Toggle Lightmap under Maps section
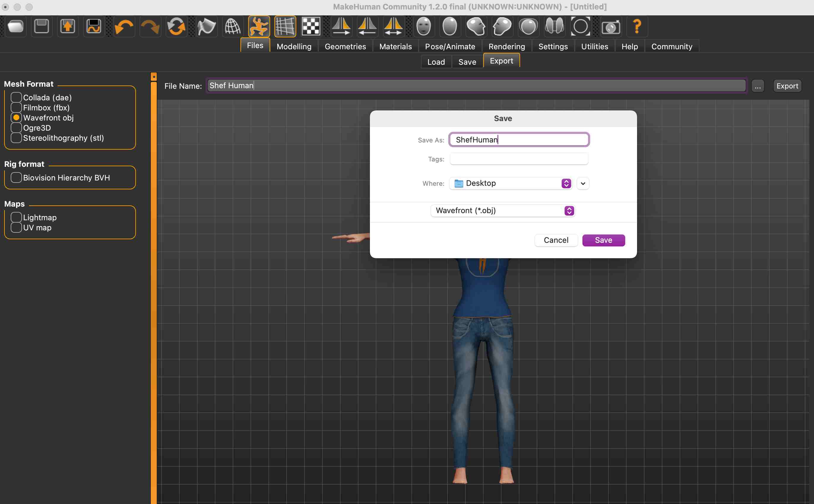 [x=16, y=217]
